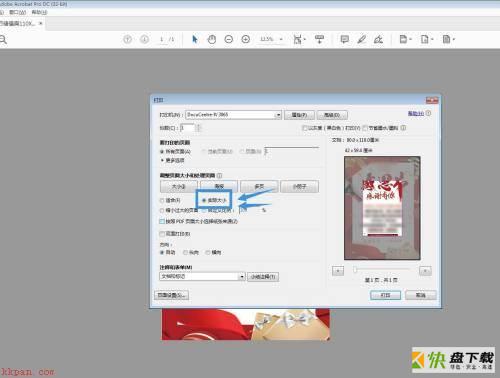Open the add comment sticky note tool
Screen dimensions: 500x378
pos(345,39)
